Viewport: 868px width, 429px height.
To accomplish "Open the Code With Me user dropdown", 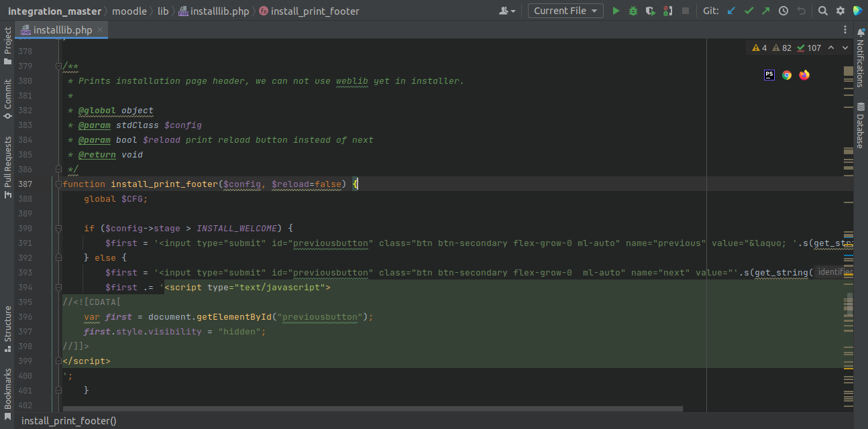I will coord(508,11).
